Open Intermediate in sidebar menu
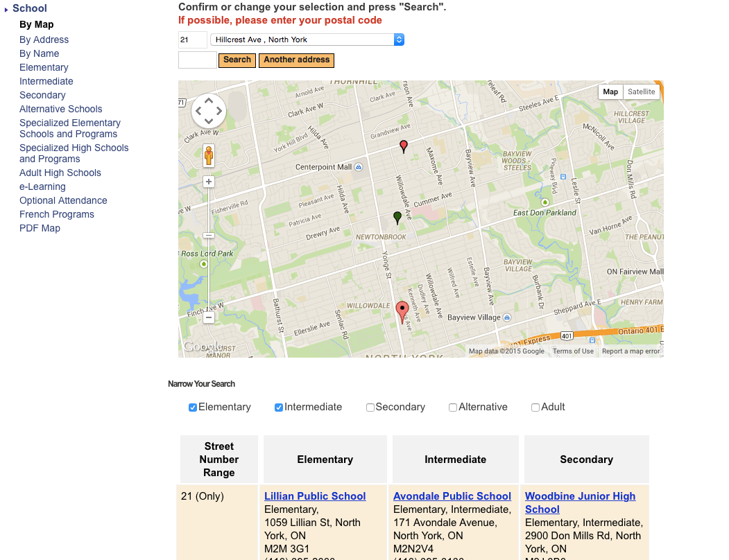 click(x=46, y=81)
